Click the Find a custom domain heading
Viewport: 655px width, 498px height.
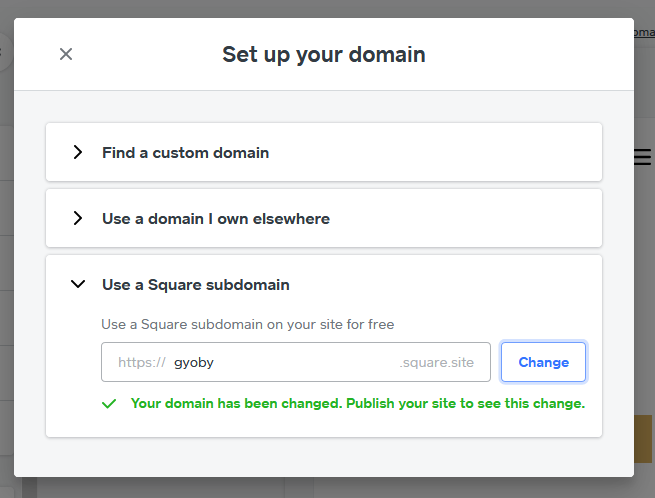[185, 152]
